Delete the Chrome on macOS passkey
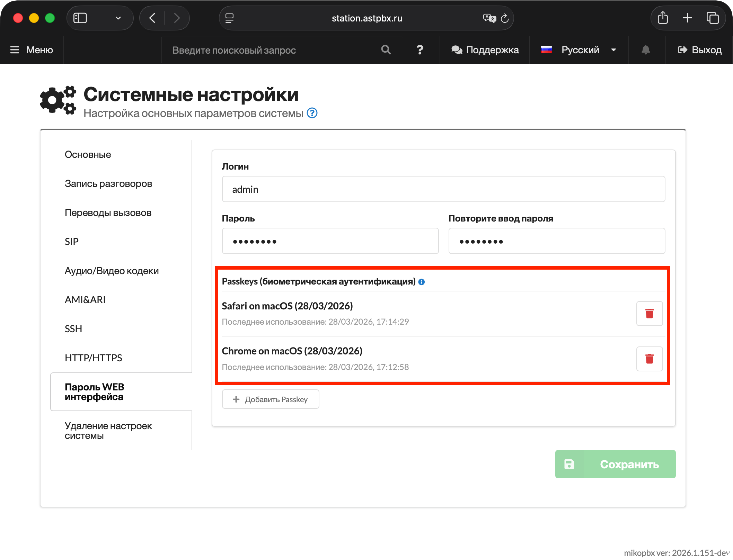The height and width of the screenshot is (560, 733). coord(649,359)
